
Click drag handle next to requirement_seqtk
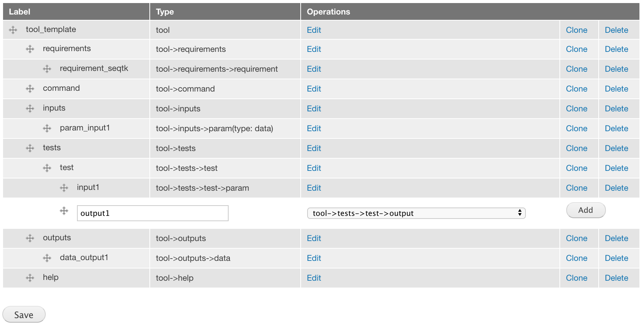click(x=47, y=69)
